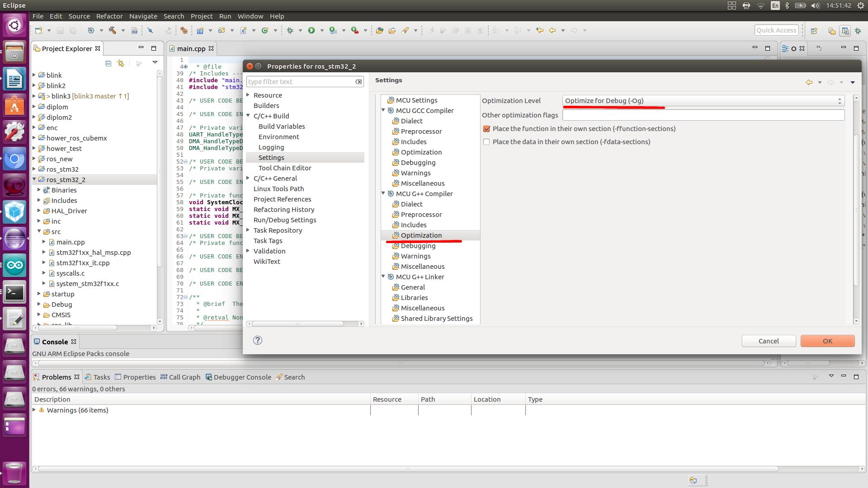Screen dimensions: 868x488
Task: Click the Debug bug toolbar icon
Action: pos(290,30)
